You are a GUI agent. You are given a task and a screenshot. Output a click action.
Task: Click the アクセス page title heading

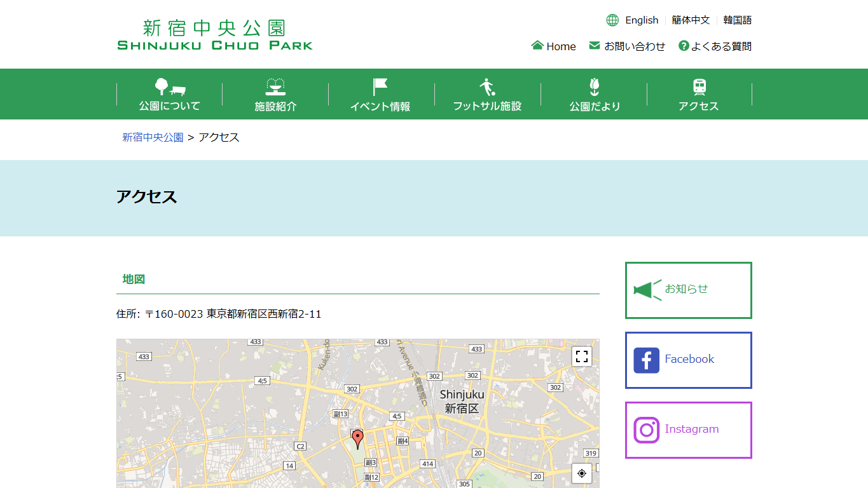[x=146, y=196]
